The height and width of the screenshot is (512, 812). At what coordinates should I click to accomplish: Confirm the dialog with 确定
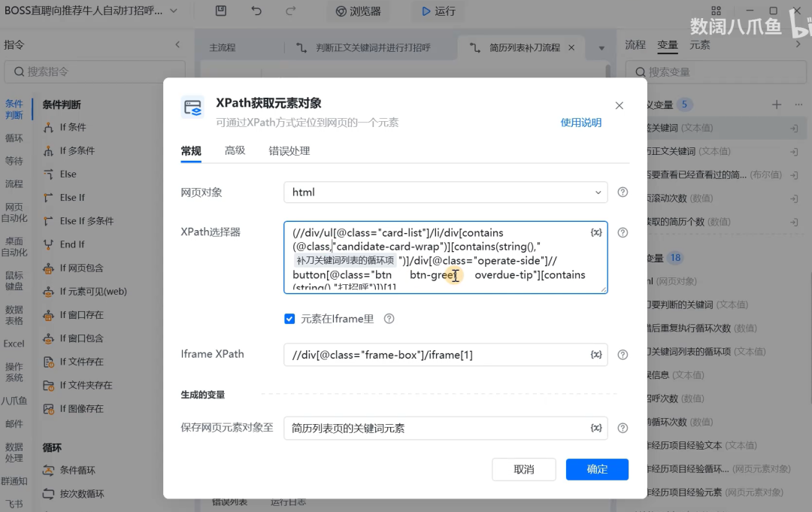pos(597,470)
